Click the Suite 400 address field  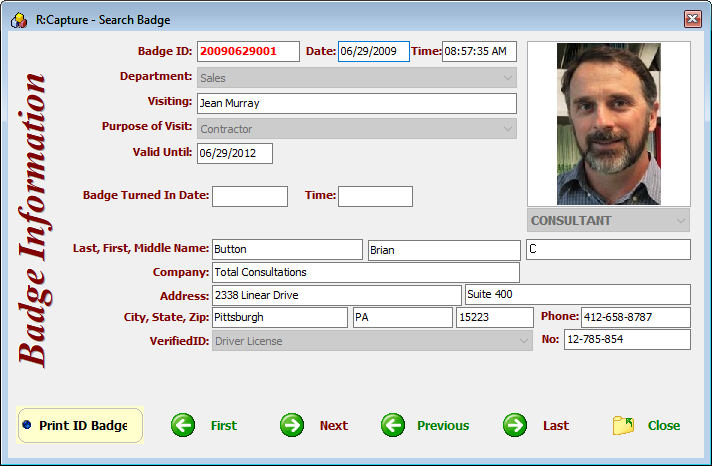coord(578,294)
